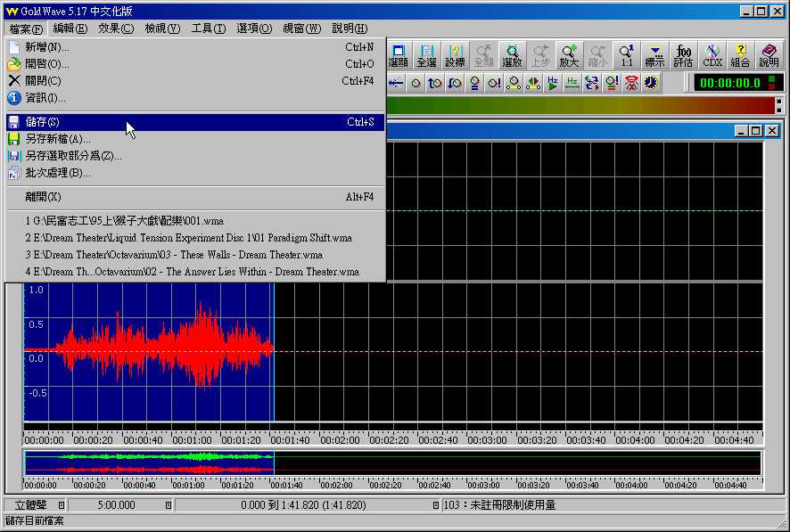Image resolution: width=790 pixels, height=532 pixels.
Task: Open recent file 03 - These Walls
Action: pos(174,255)
